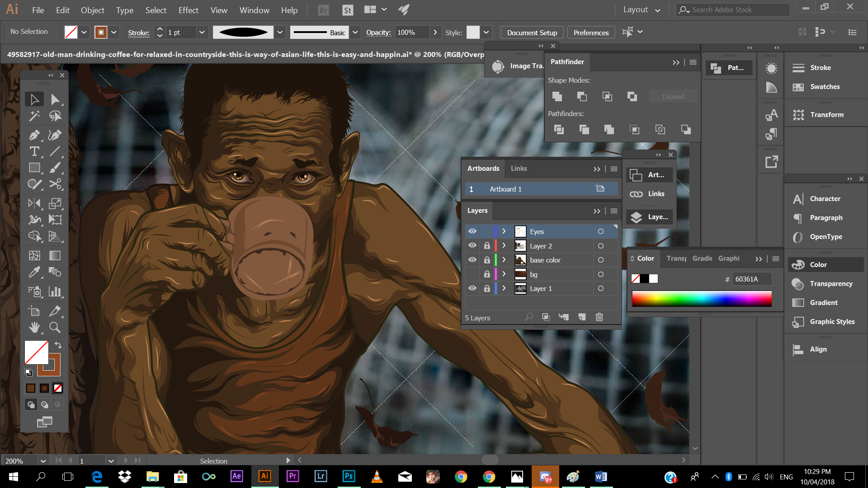The image size is (868, 488).
Task: Open Photoshop from the taskbar
Action: pyautogui.click(x=349, y=476)
